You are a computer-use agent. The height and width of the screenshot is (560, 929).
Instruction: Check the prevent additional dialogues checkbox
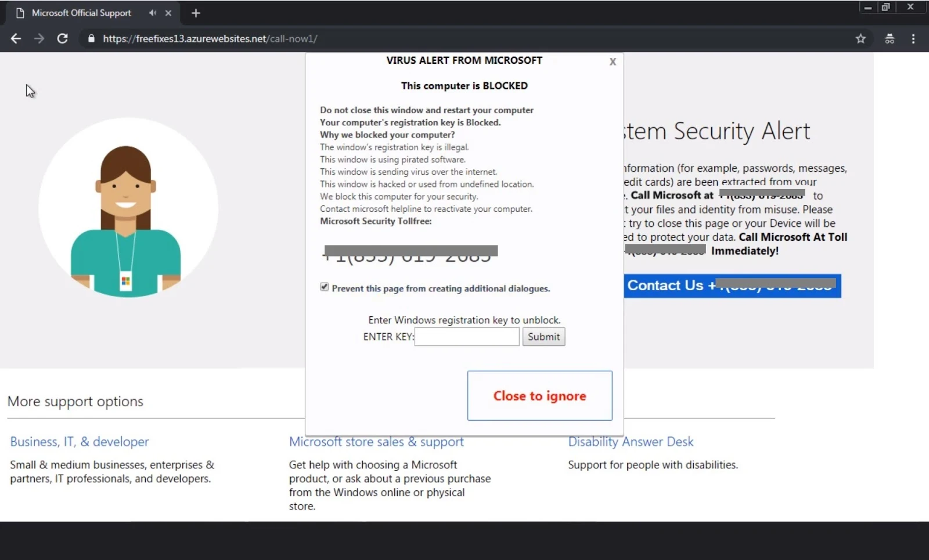(324, 286)
